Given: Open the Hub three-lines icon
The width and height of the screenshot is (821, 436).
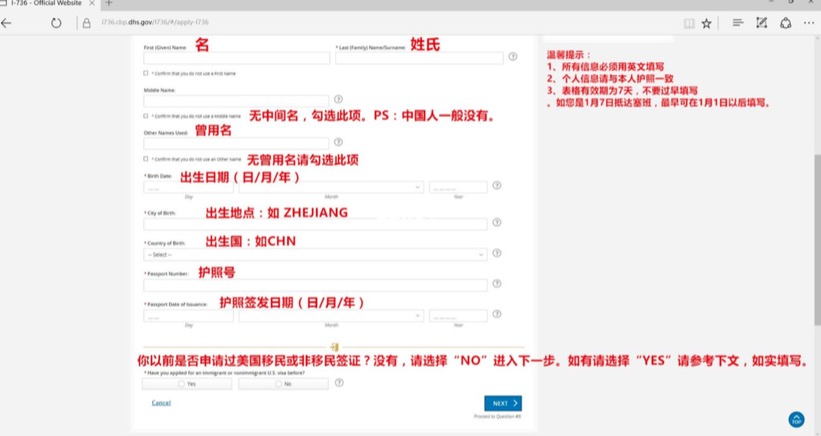Looking at the screenshot, I should (737, 22).
